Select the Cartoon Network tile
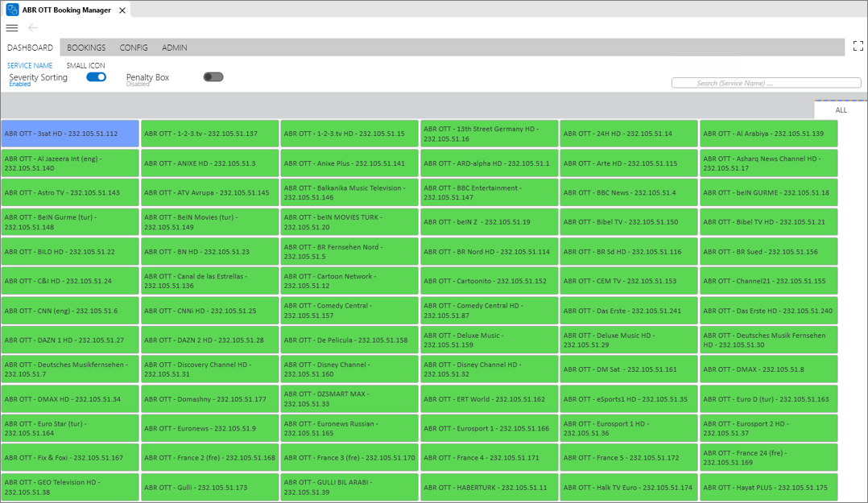The image size is (868, 503). pyautogui.click(x=349, y=281)
